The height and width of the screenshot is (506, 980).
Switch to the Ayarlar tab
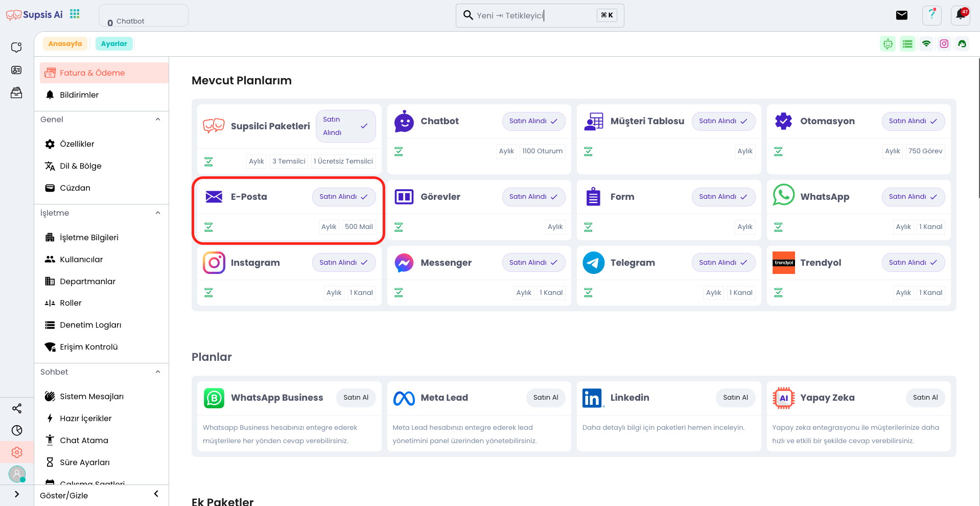[x=114, y=44]
